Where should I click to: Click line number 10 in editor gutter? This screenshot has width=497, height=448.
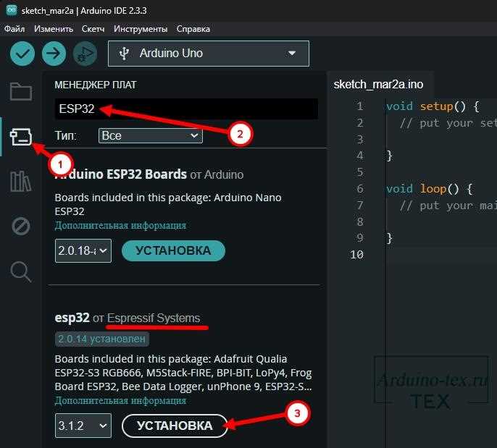click(x=357, y=255)
